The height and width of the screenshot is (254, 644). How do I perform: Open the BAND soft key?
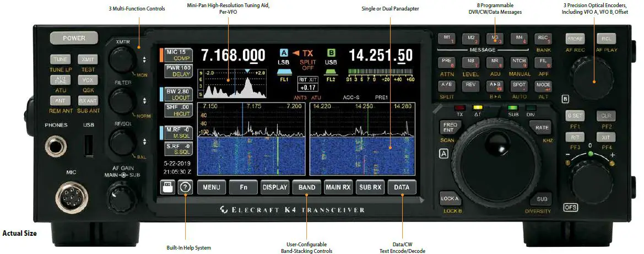click(x=307, y=187)
